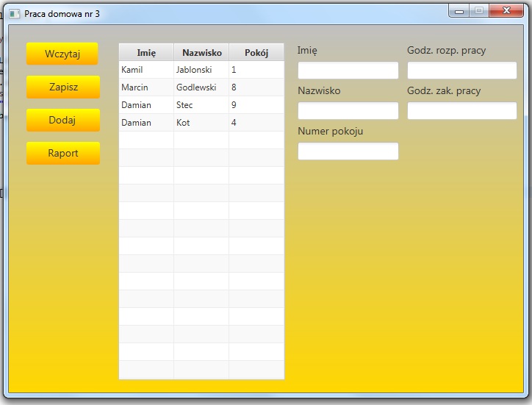This screenshot has height=405, width=532.
Task: Click the application icon in title bar
Action: (x=15, y=13)
